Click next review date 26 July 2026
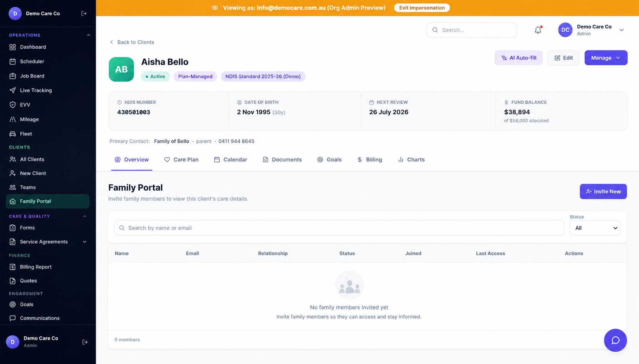Screen dimensions: 639x364 coord(389,112)
